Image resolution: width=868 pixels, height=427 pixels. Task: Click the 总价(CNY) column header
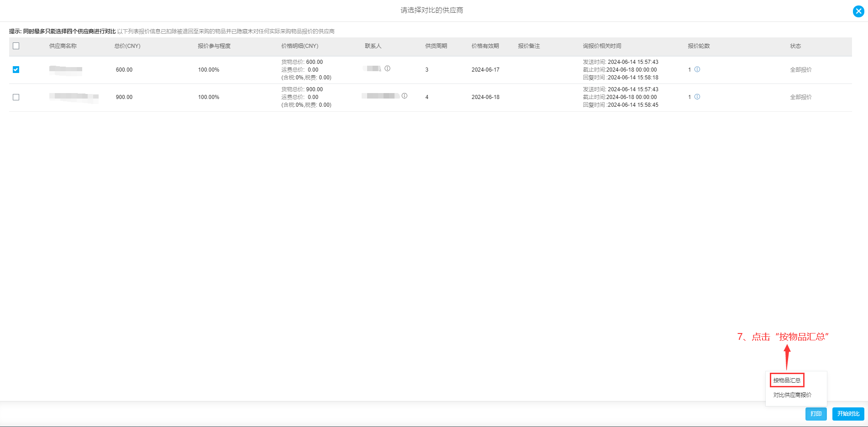pos(127,46)
